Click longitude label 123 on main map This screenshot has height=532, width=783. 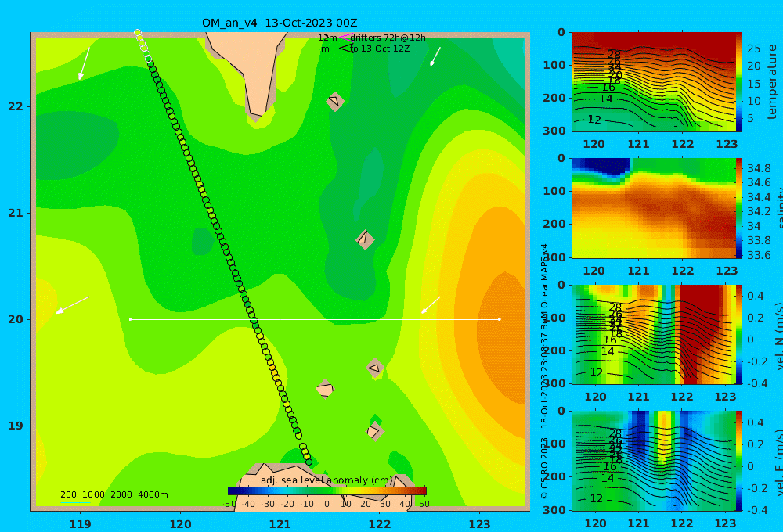479,524
